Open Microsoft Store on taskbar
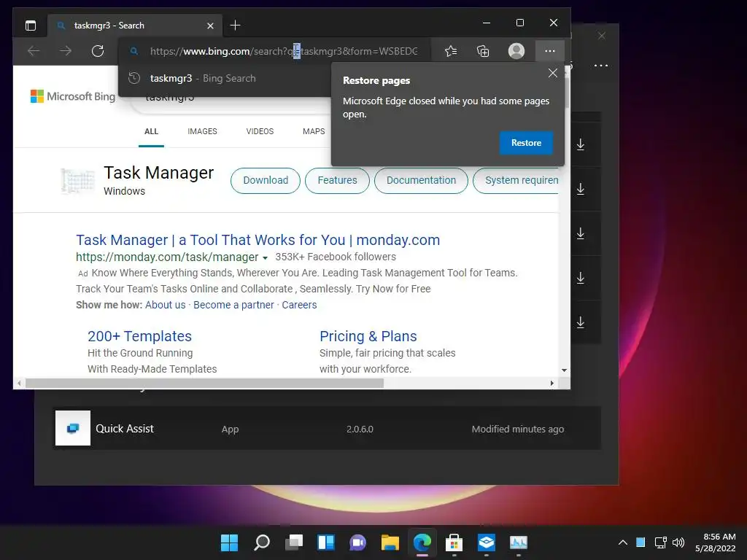Screen dimensions: 747x560 pyautogui.click(x=454, y=542)
